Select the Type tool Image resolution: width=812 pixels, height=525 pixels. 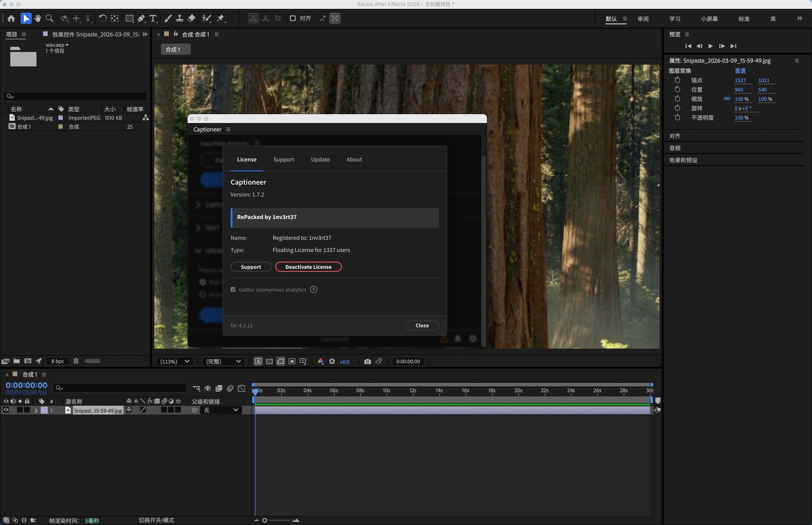pos(153,18)
